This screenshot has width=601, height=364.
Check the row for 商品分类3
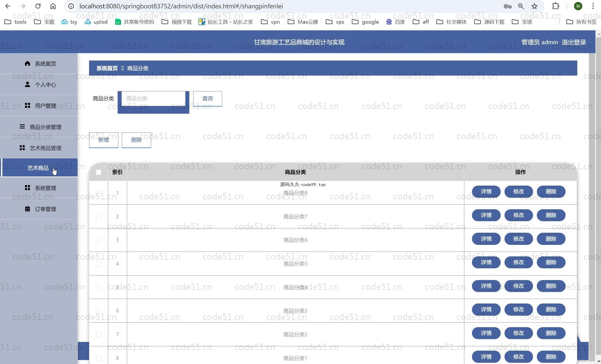click(99, 311)
